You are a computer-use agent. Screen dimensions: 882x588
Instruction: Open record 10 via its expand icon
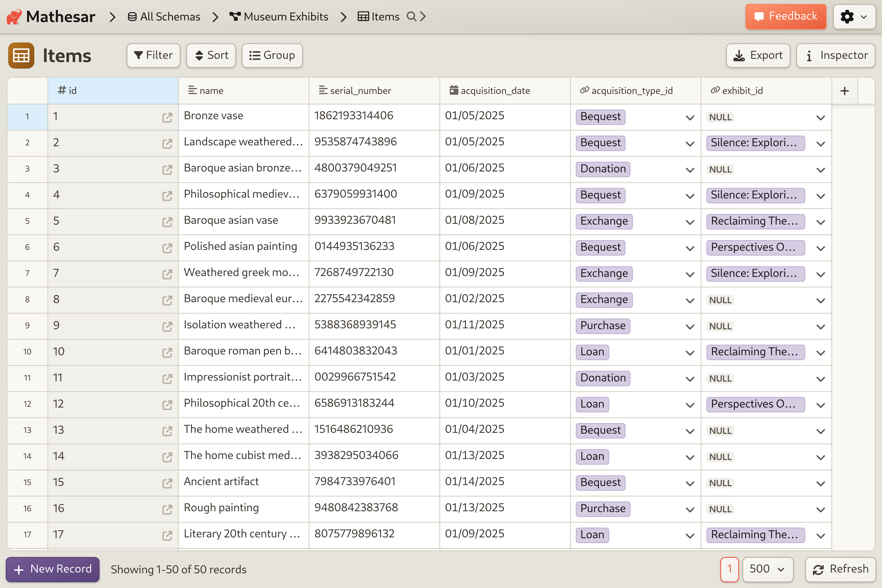click(167, 353)
